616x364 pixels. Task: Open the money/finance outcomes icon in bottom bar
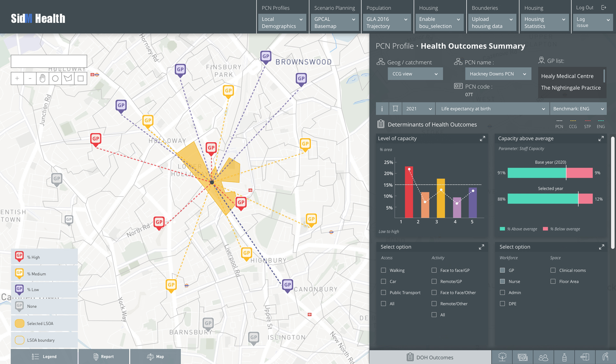click(x=523, y=357)
